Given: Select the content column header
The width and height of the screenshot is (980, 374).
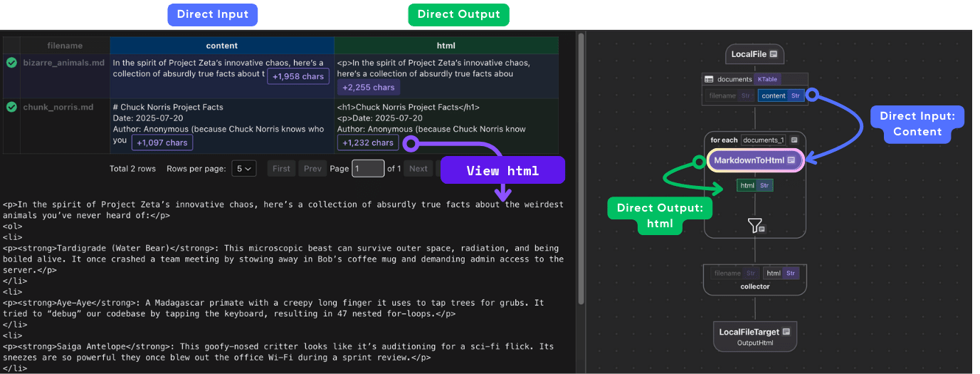Looking at the screenshot, I should click(222, 46).
